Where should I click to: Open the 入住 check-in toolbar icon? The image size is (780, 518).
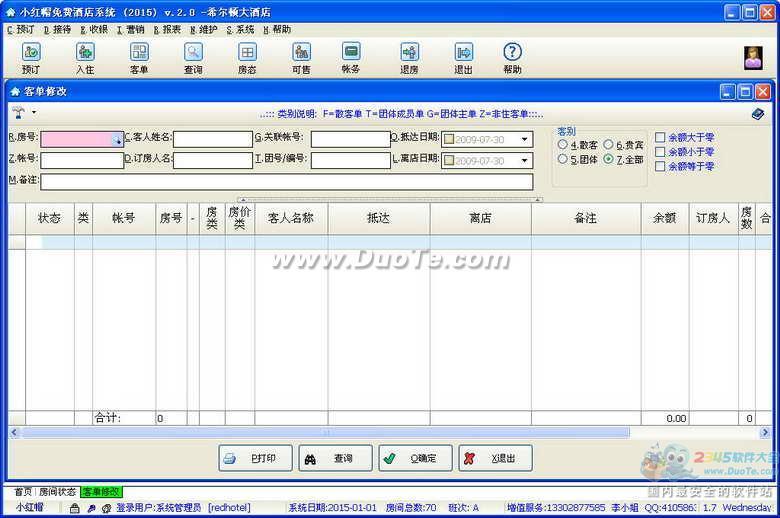[85, 52]
